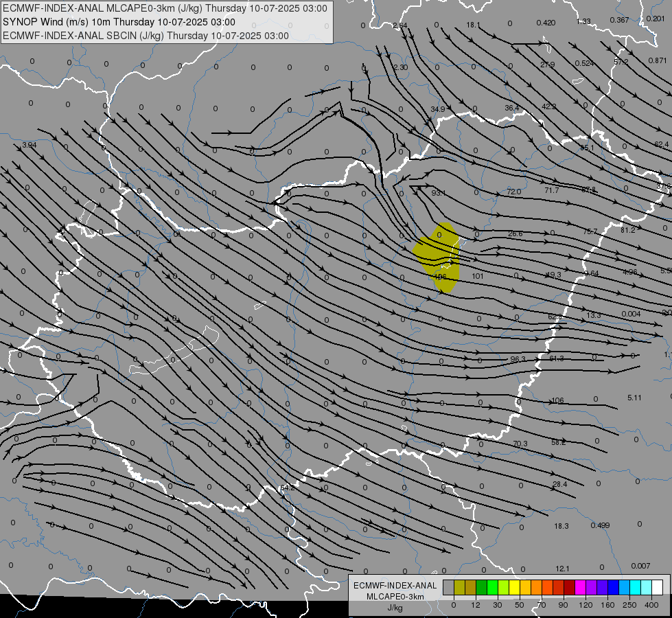Click the map value 0.499
This screenshot has width=672, height=618.
point(600,525)
